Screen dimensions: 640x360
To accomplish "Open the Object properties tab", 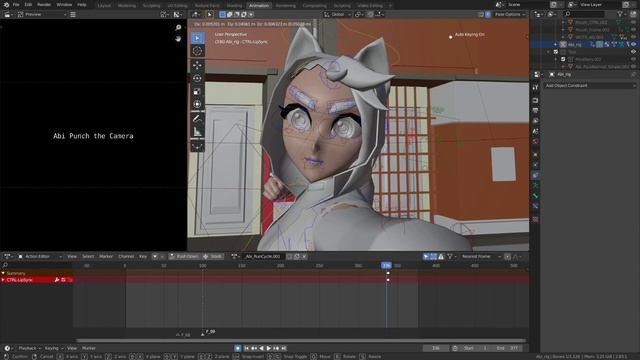I will click(x=535, y=155).
